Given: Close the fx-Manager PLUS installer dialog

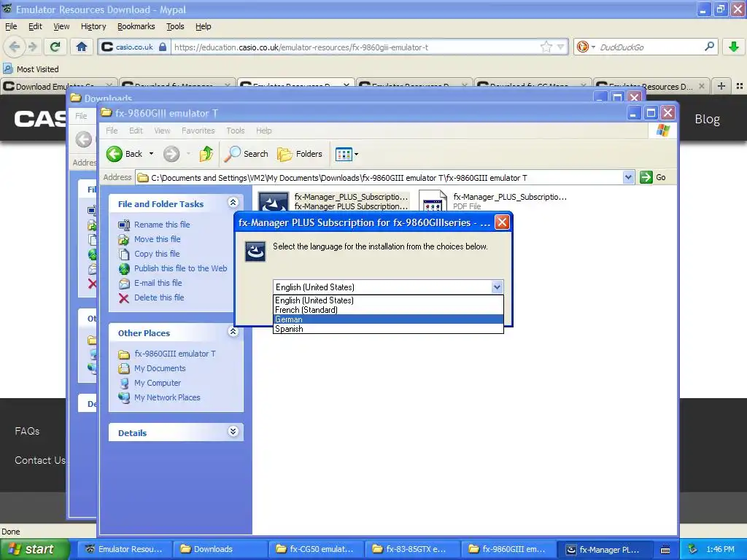Looking at the screenshot, I should coord(502,222).
